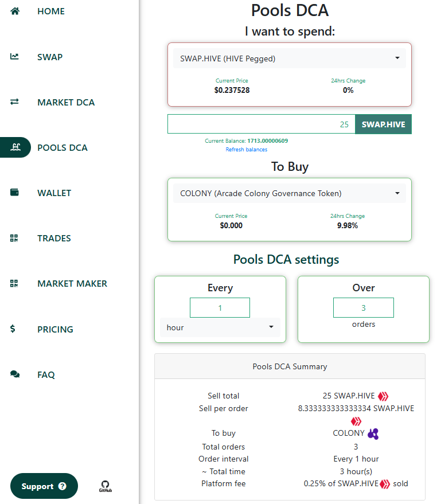
Task: Focus the spend amount field showing 25
Action: 262,124
